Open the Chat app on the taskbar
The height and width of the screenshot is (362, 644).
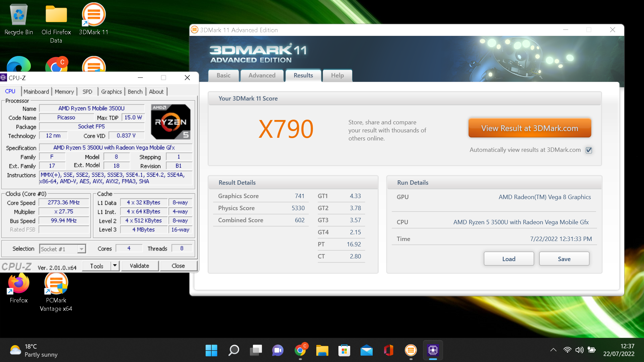point(278,350)
